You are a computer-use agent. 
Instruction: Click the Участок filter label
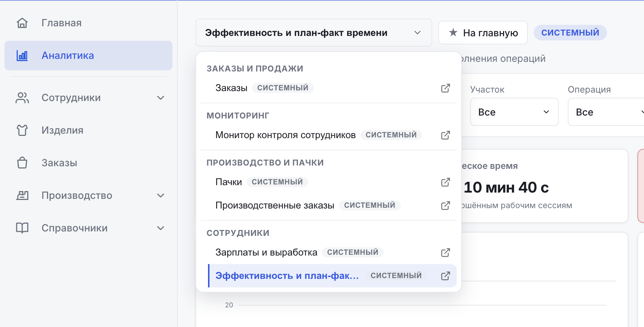[x=487, y=90]
